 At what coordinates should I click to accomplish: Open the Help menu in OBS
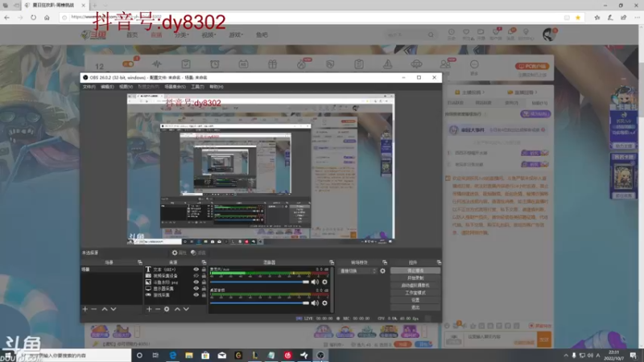tap(217, 87)
